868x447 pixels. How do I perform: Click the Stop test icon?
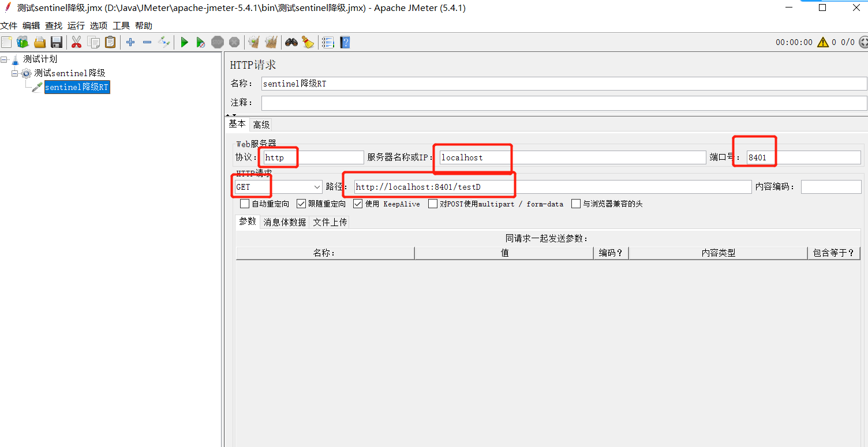pyautogui.click(x=217, y=42)
